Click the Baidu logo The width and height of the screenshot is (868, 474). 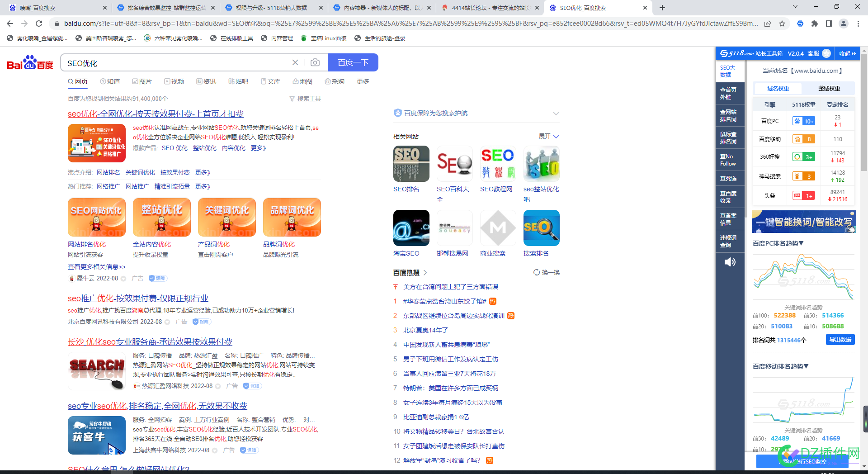pyautogui.click(x=30, y=62)
